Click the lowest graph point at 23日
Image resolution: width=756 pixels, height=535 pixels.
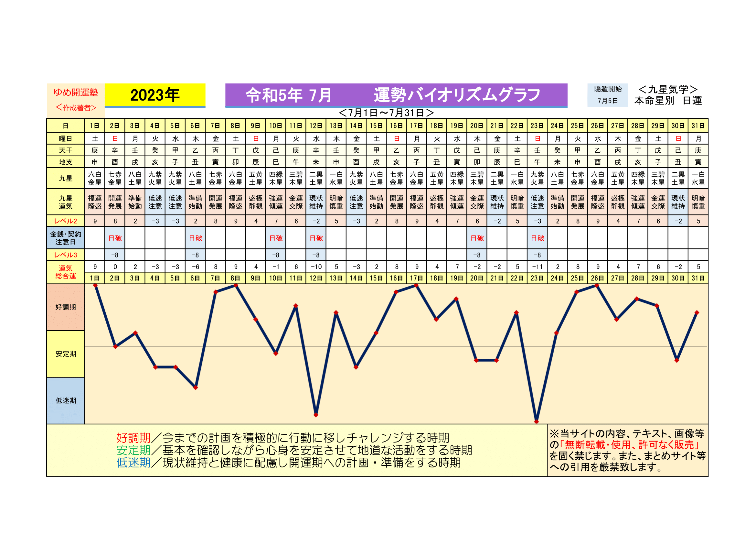point(537,421)
